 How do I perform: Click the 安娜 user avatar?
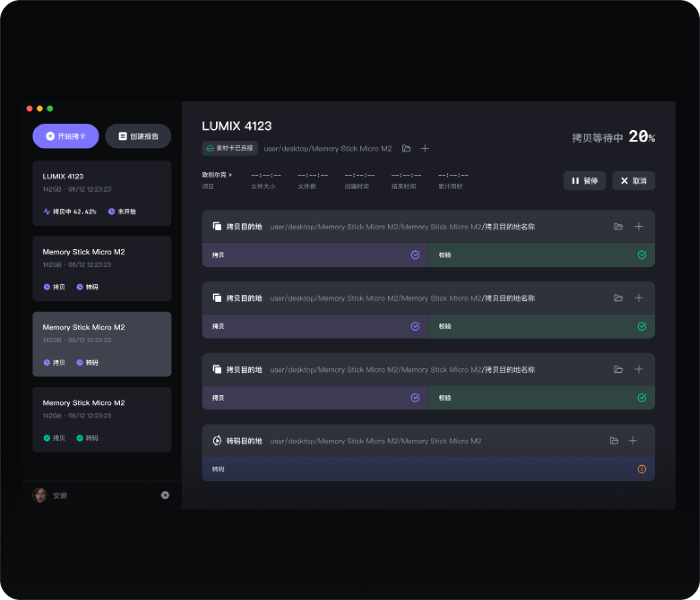pyautogui.click(x=40, y=495)
